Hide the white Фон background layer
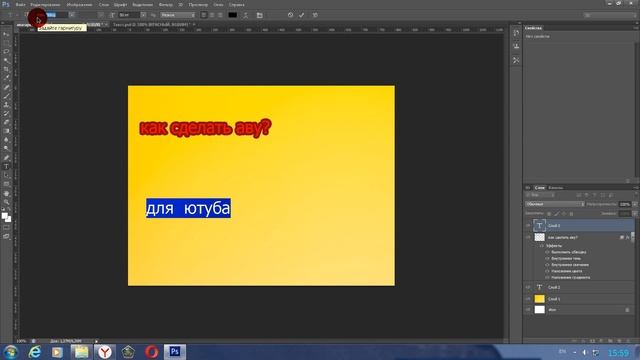This screenshot has width=640, height=360. [x=528, y=310]
